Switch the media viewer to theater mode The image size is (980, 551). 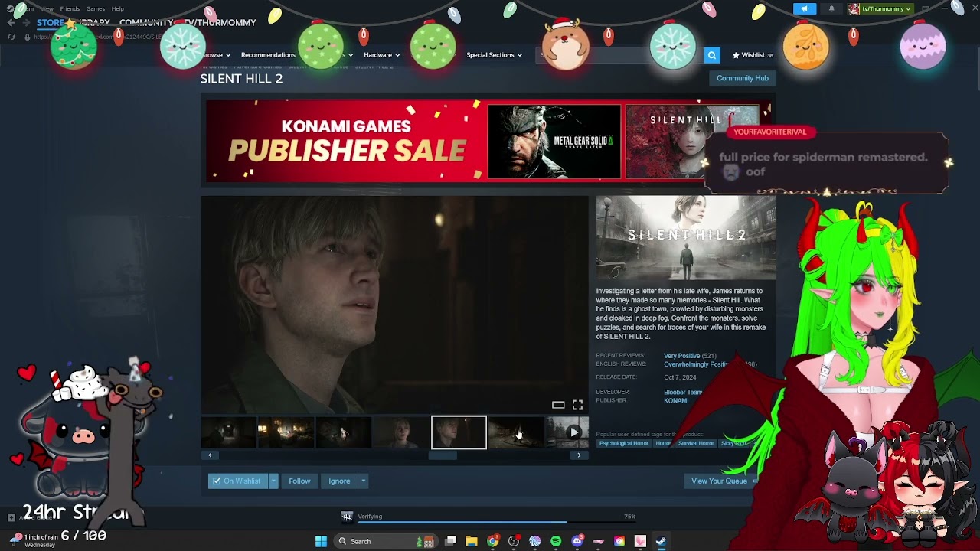(x=558, y=405)
